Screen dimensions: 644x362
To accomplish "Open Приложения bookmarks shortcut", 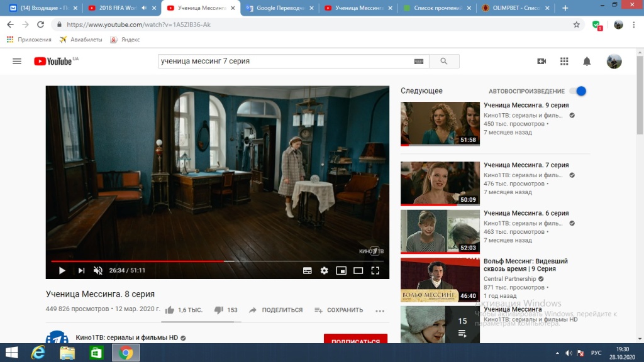I will pos(29,40).
